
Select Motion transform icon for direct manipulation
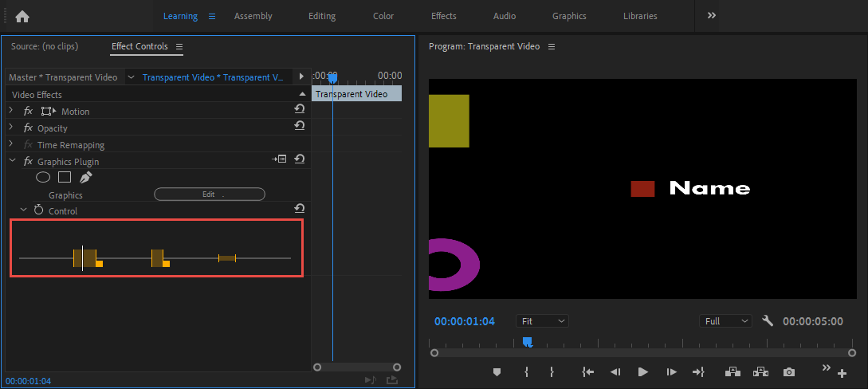(x=49, y=112)
